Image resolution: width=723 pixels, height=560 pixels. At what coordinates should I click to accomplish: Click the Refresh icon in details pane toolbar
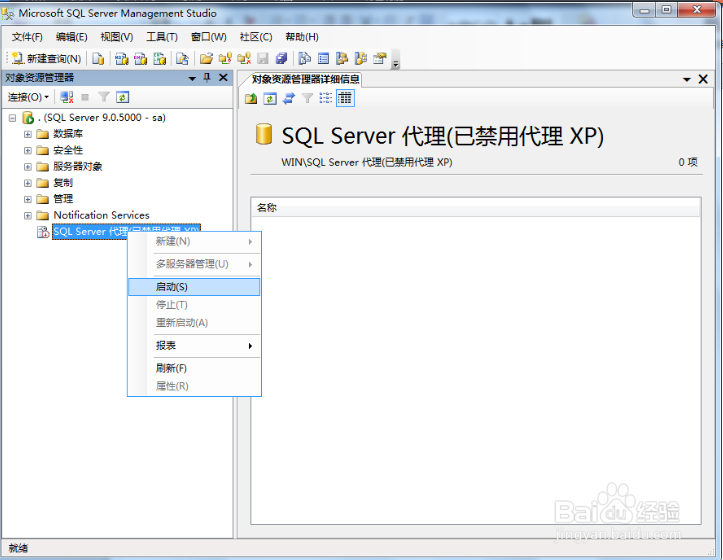click(270, 98)
